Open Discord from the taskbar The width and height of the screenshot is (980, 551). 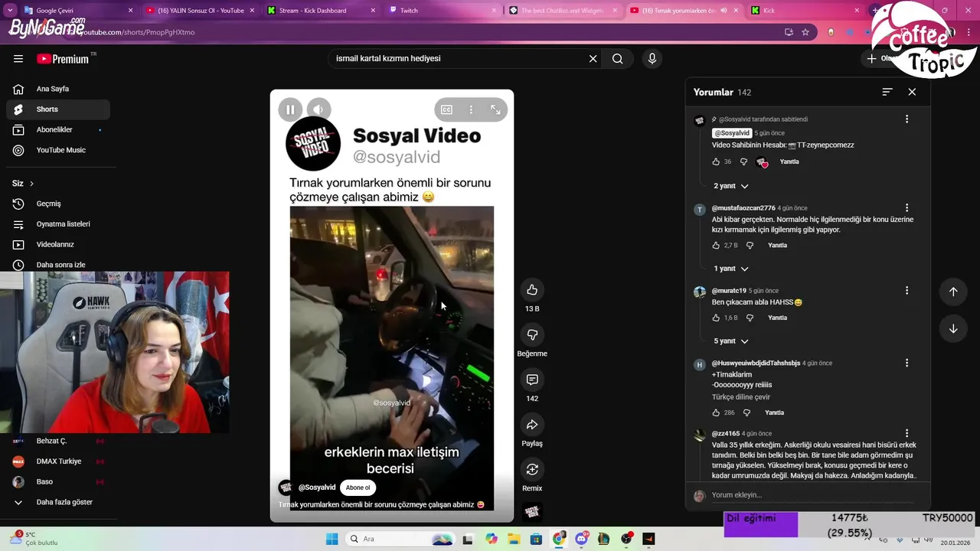(581, 539)
